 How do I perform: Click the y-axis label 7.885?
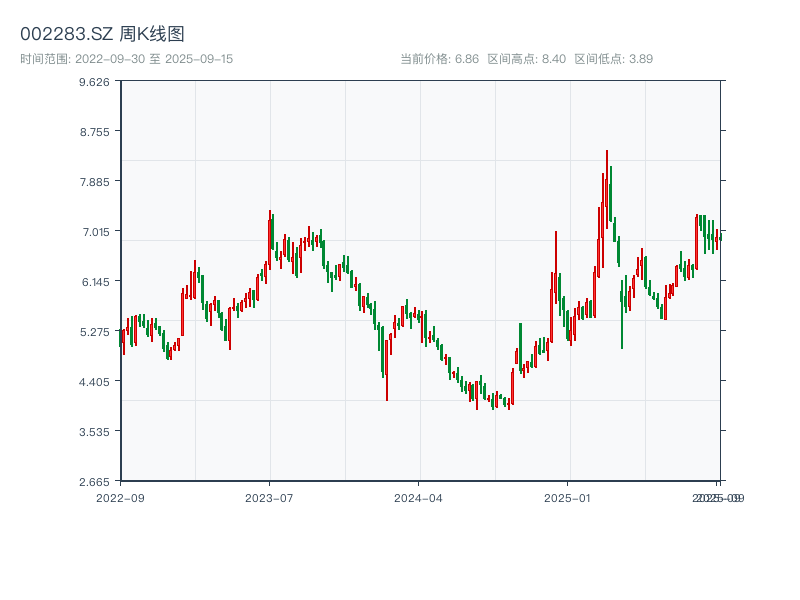click(x=94, y=182)
